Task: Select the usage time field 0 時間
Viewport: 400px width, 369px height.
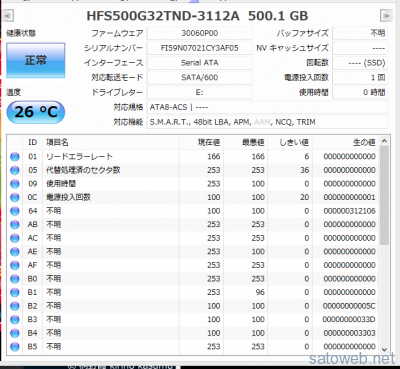Action: click(x=360, y=92)
